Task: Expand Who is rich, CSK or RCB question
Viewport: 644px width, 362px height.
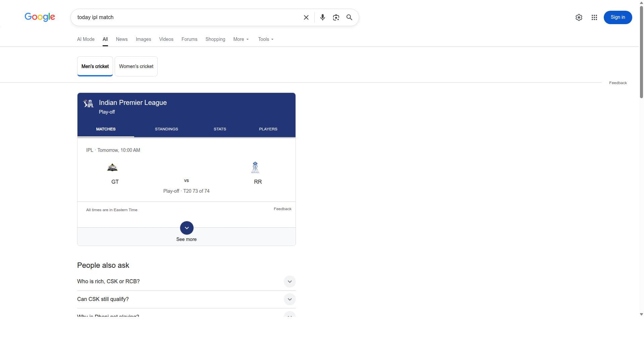Action: coord(186,282)
